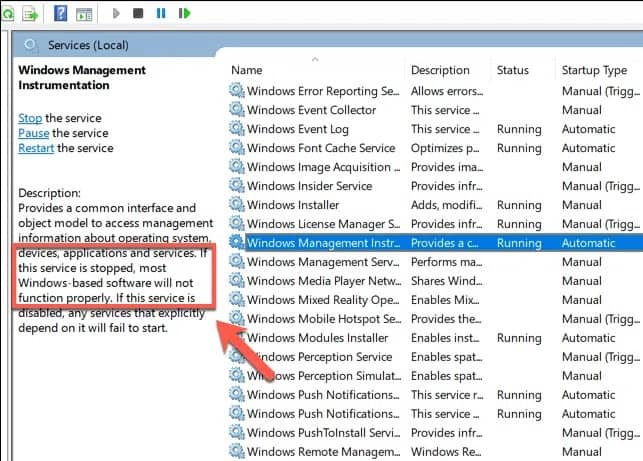643x461 pixels.
Task: Click the Restart the service link
Action: coord(36,148)
